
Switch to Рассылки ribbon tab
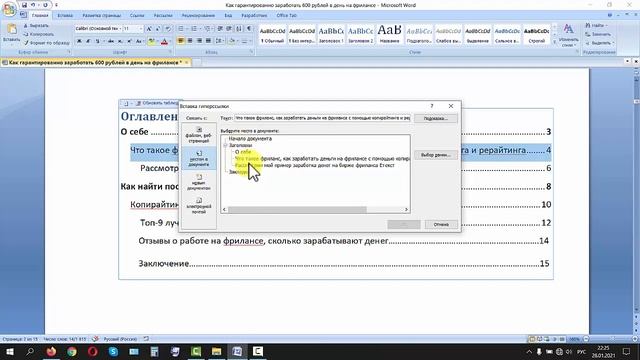(163, 16)
